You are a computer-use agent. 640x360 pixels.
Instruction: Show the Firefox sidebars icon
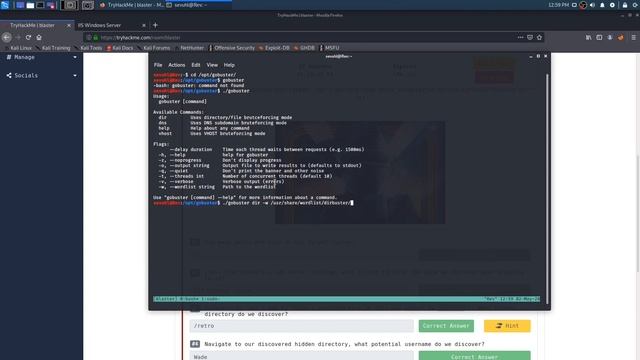tap(599, 38)
